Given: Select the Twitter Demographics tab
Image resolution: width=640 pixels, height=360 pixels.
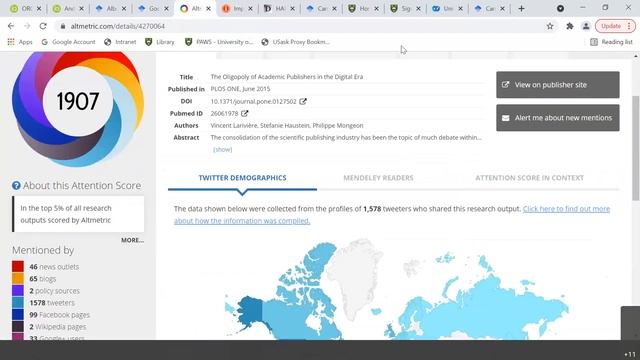Looking at the screenshot, I should [x=242, y=178].
